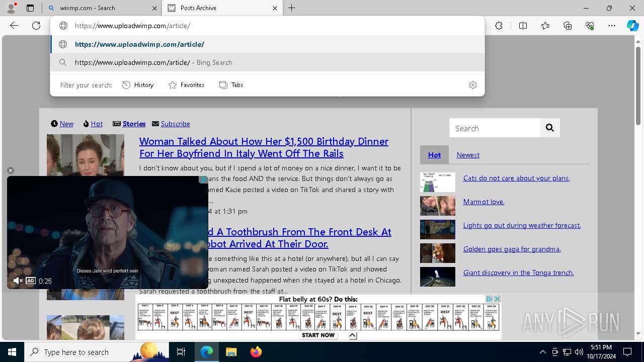
Task: Close the floating video player
Action: tap(11, 170)
